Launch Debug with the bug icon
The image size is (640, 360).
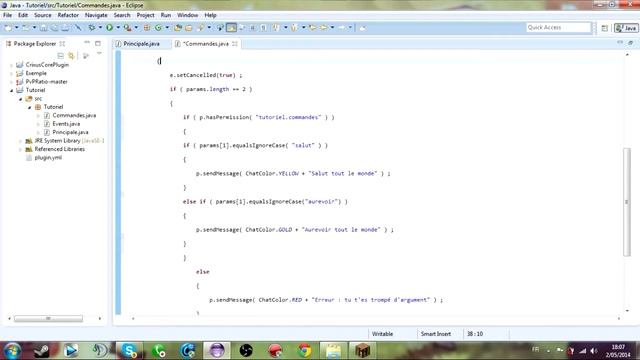(x=92, y=28)
